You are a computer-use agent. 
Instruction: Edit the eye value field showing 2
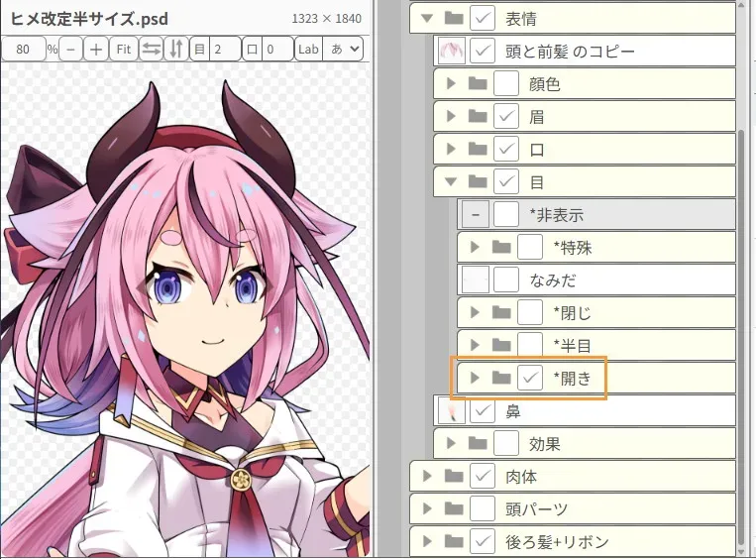225,50
